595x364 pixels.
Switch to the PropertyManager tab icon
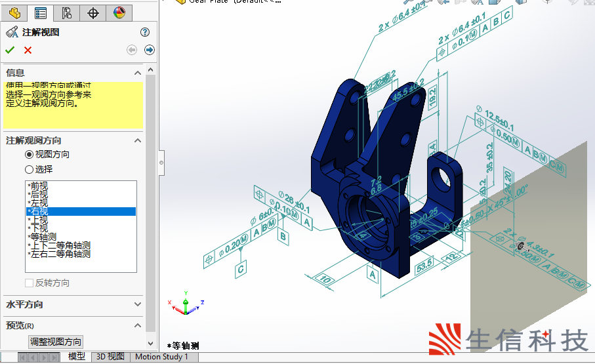[41, 12]
